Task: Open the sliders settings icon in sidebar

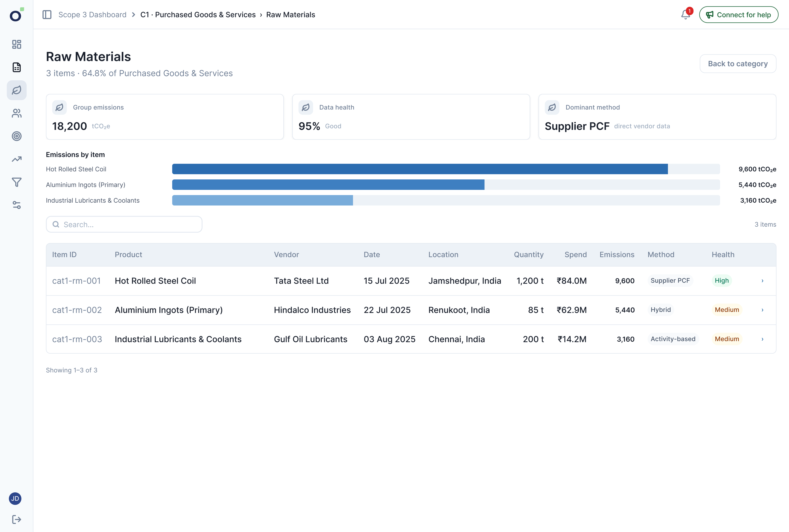Action: pos(16,205)
